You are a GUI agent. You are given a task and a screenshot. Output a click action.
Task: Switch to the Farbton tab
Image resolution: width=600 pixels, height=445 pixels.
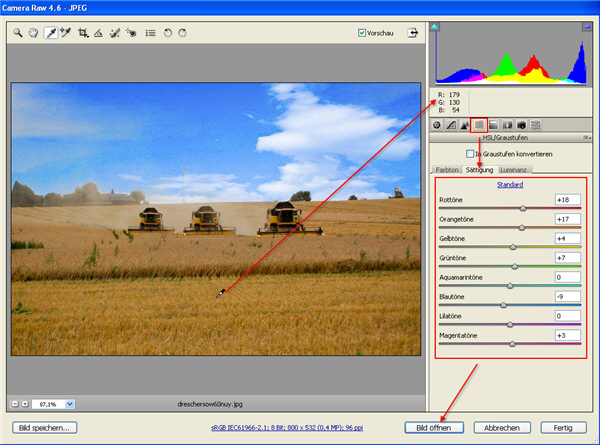pos(446,170)
